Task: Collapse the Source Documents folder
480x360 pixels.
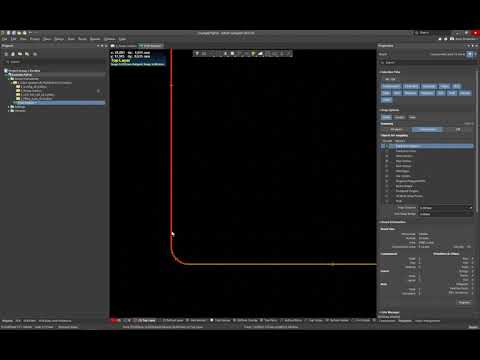Action: (9, 79)
